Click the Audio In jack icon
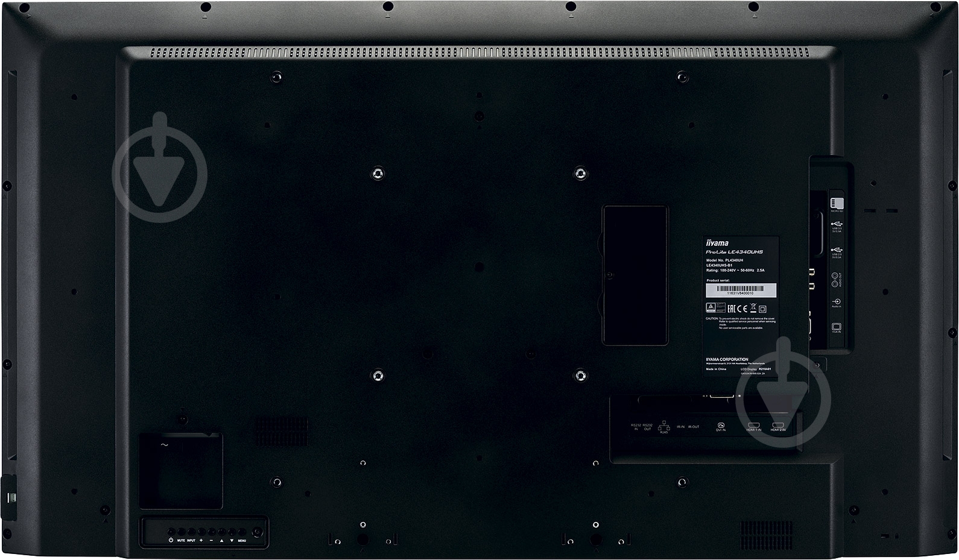This screenshot has height=560, width=959. 837,301
